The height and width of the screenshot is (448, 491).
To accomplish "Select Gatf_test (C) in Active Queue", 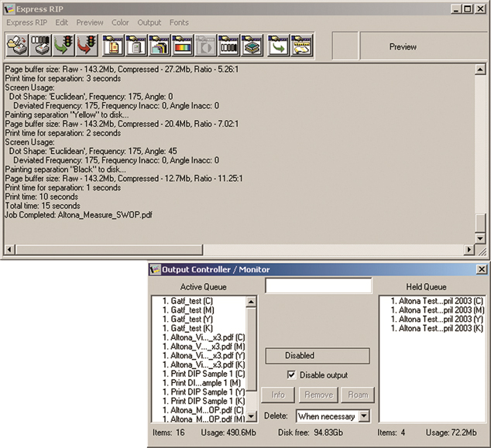I will tap(186, 299).
